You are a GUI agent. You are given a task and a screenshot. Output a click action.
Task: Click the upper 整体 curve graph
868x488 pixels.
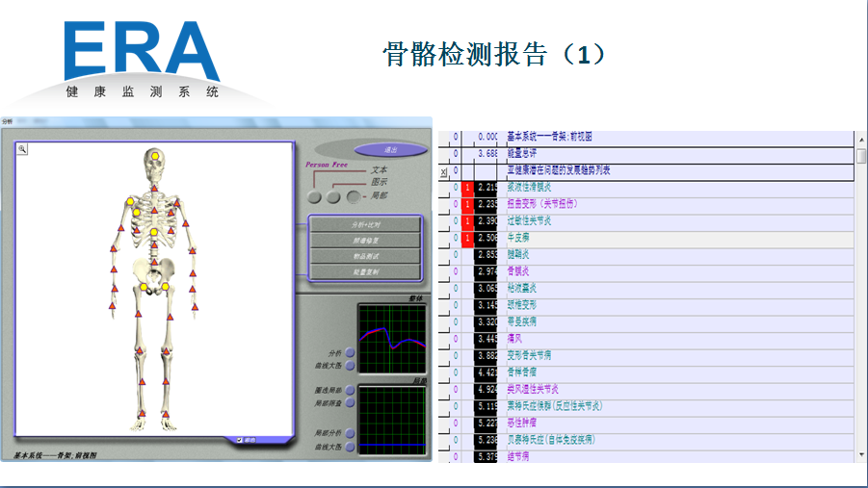391,337
